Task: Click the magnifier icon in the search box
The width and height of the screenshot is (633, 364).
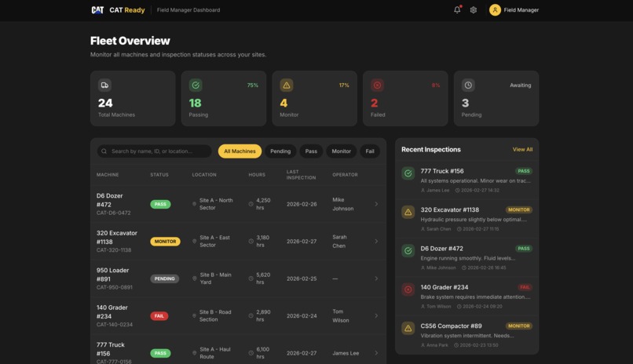Action: click(104, 151)
